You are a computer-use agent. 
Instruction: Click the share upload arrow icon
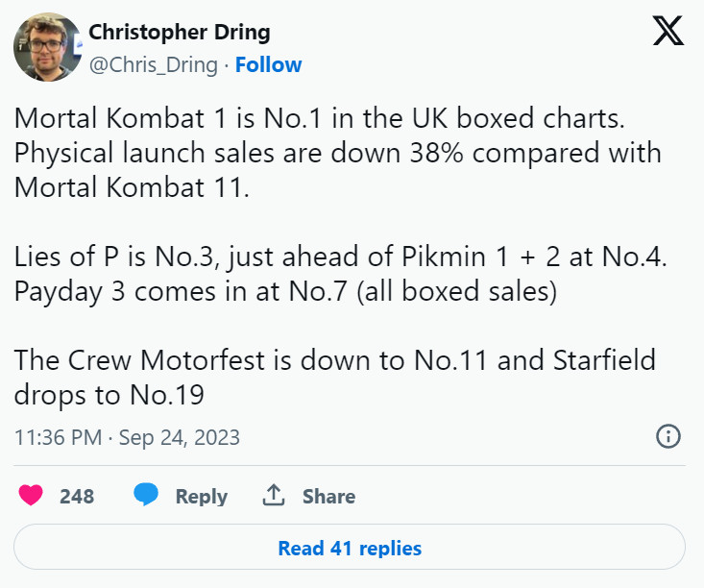(x=274, y=496)
